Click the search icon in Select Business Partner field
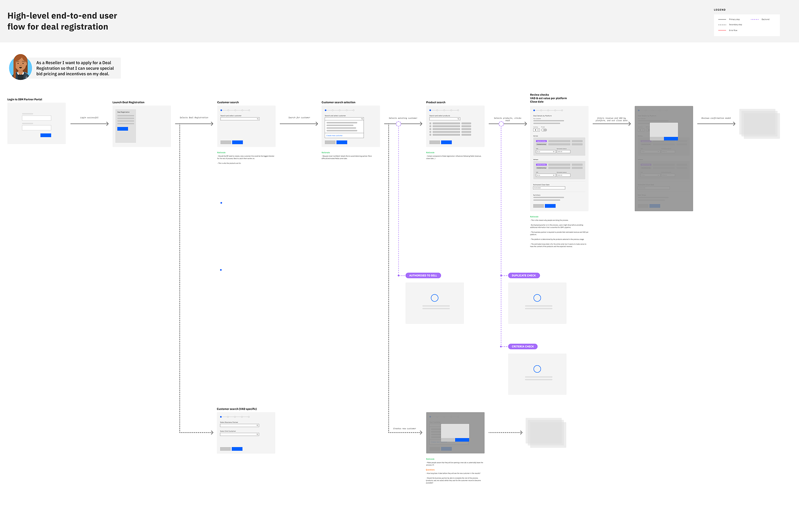This screenshot has height=532, width=799. [258, 425]
